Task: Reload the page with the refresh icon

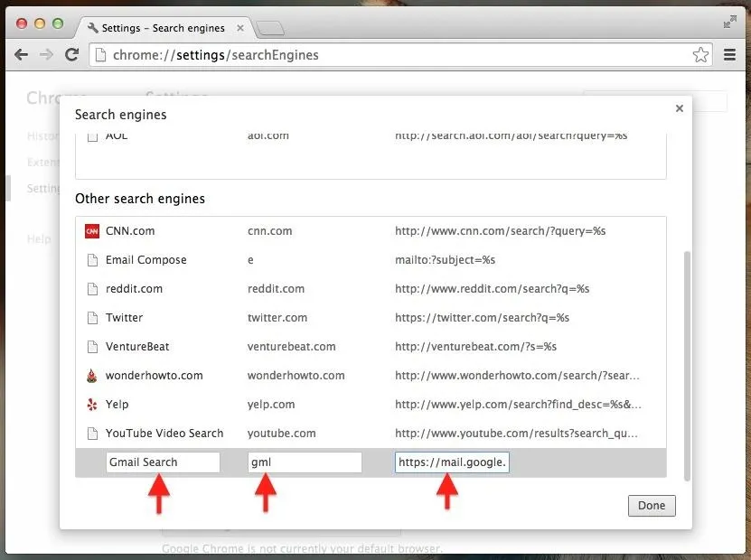Action: click(x=71, y=54)
